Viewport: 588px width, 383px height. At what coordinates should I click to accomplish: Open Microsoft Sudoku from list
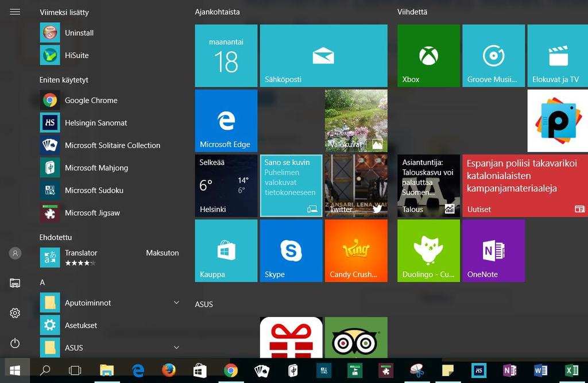pyautogui.click(x=110, y=190)
